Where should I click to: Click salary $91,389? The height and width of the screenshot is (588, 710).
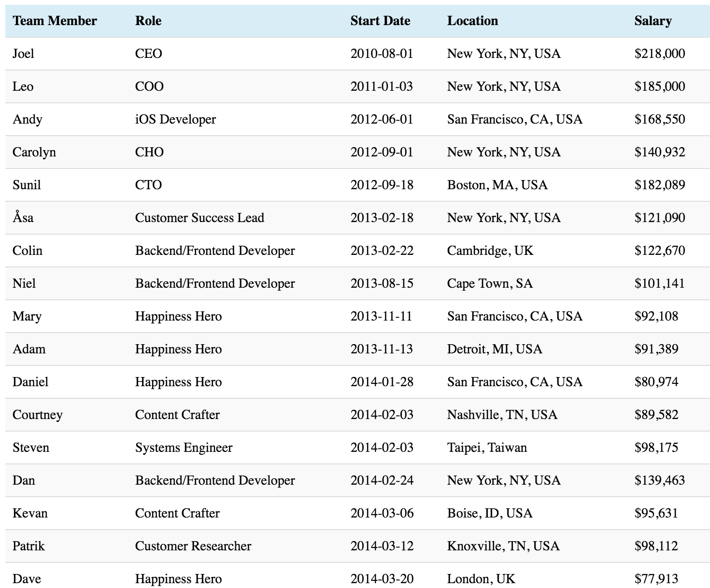(656, 349)
